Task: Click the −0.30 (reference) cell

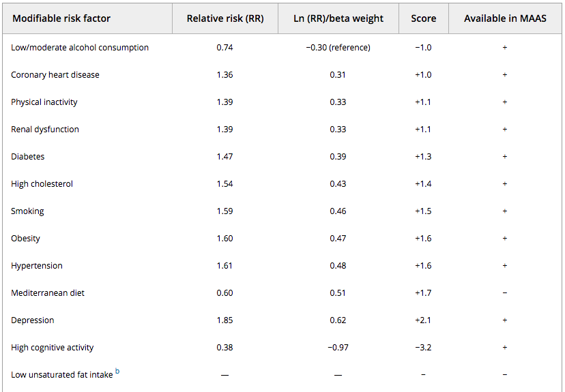Action: tap(338, 48)
